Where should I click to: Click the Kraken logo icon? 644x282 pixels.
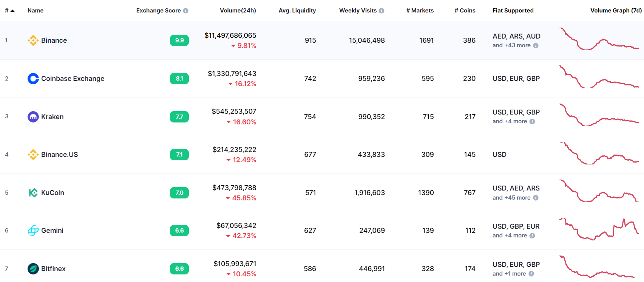coord(33,117)
